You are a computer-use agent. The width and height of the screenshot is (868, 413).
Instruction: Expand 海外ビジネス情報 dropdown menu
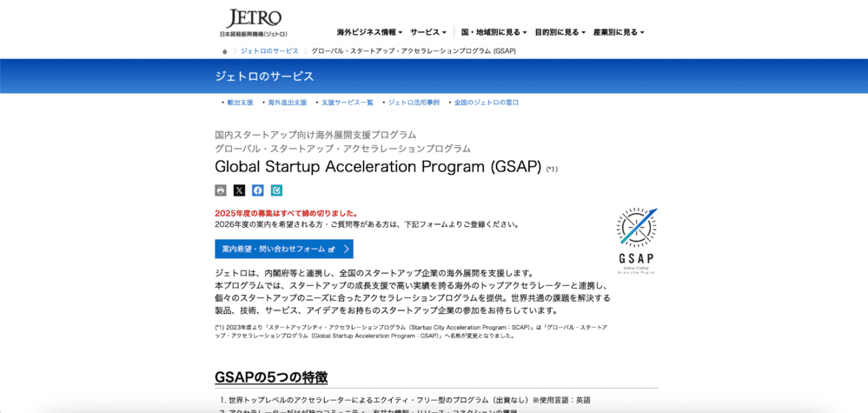coord(369,32)
